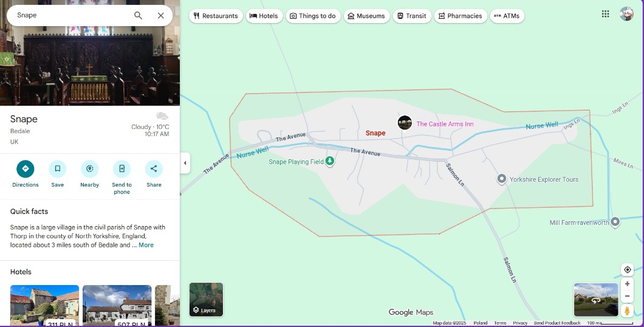
Task: Clear the Snape search with X
Action: (161, 16)
